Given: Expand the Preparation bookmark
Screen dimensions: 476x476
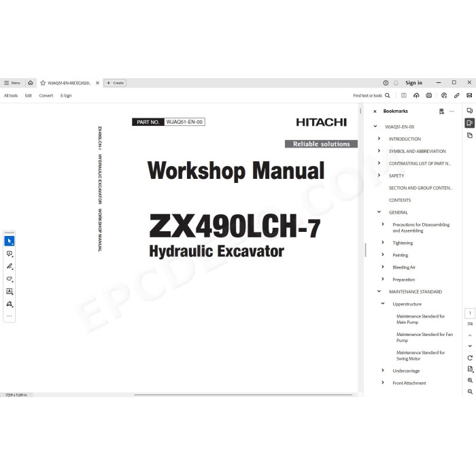Looking at the screenshot, I should (x=383, y=279).
